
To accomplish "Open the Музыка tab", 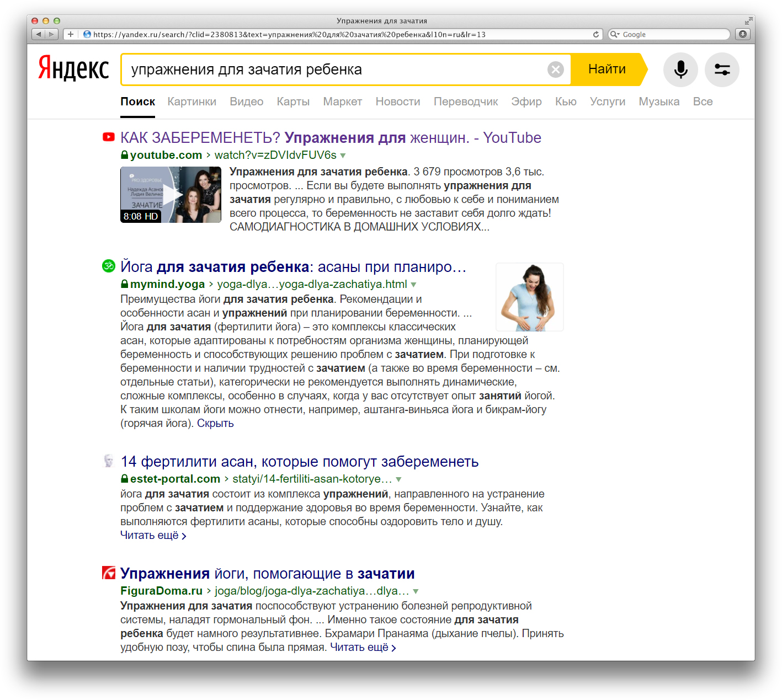I will 659,101.
